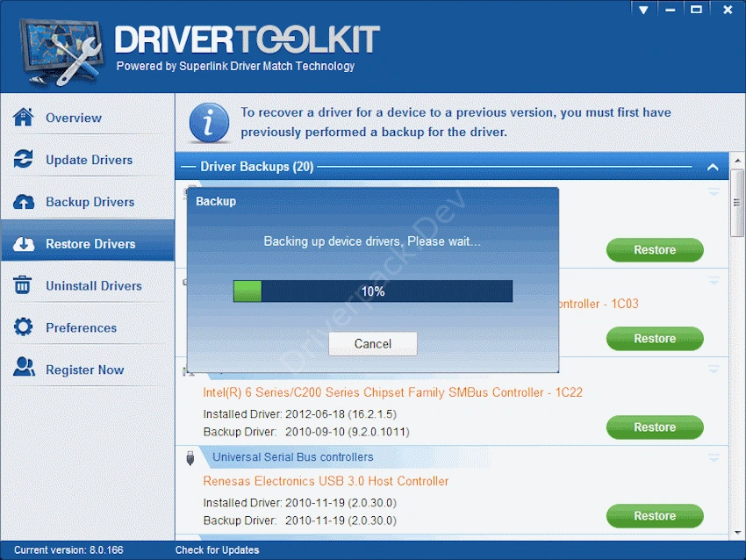Click Installed Driver 2012-06-18 (16.2.1.5) text
This screenshot has height=560, width=746.
(300, 414)
